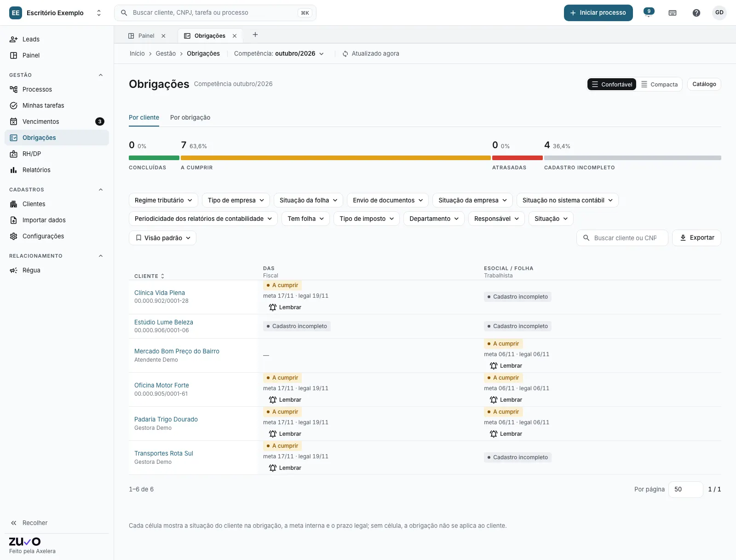
Task: Click the orange A cumprir progress bar
Action: (336, 158)
